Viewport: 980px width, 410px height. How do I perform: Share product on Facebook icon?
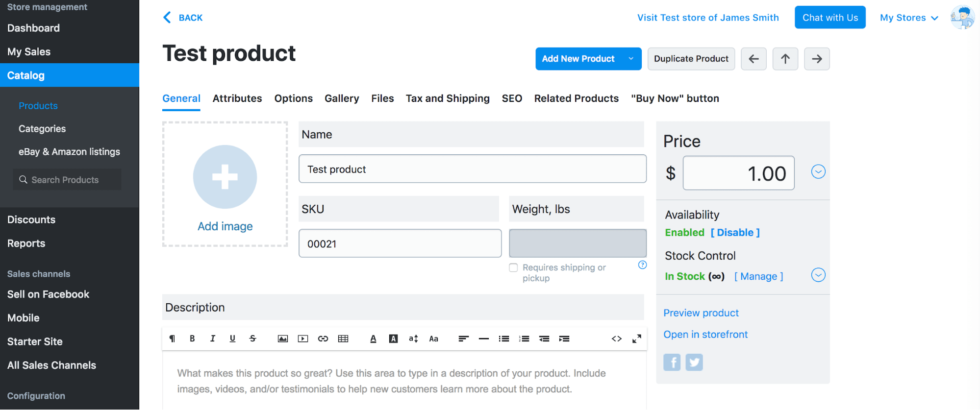[672, 362]
